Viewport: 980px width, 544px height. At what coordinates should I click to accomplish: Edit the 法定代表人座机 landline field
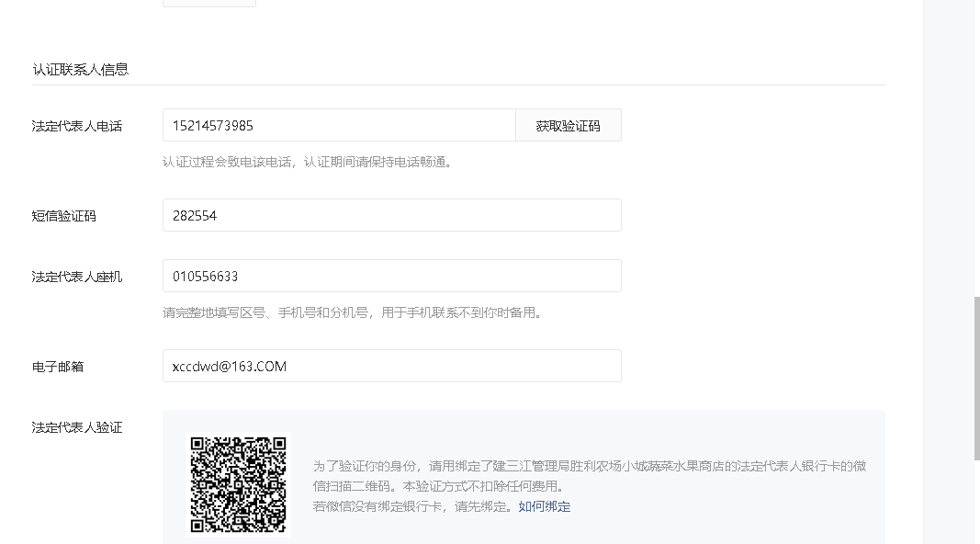coord(392,276)
